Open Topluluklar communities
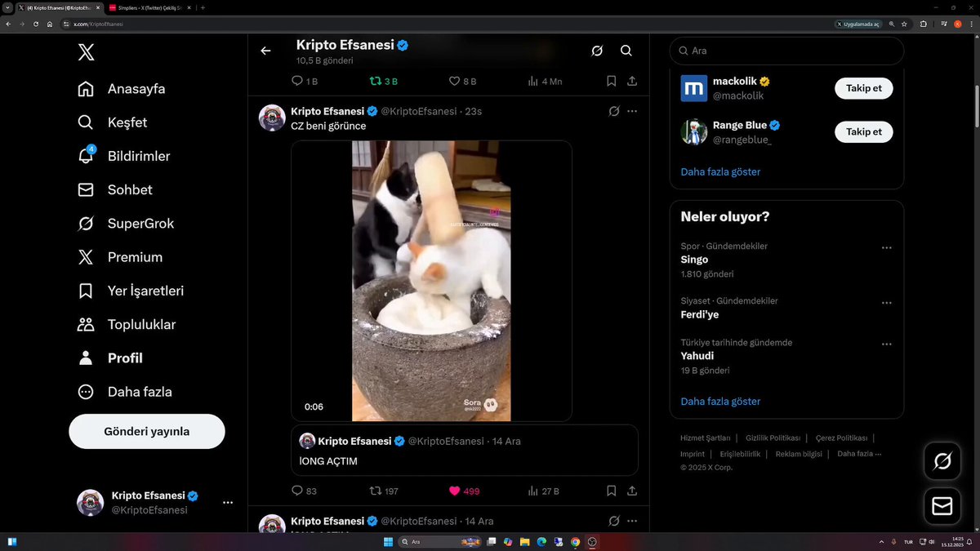The height and width of the screenshot is (551, 980). point(127,324)
